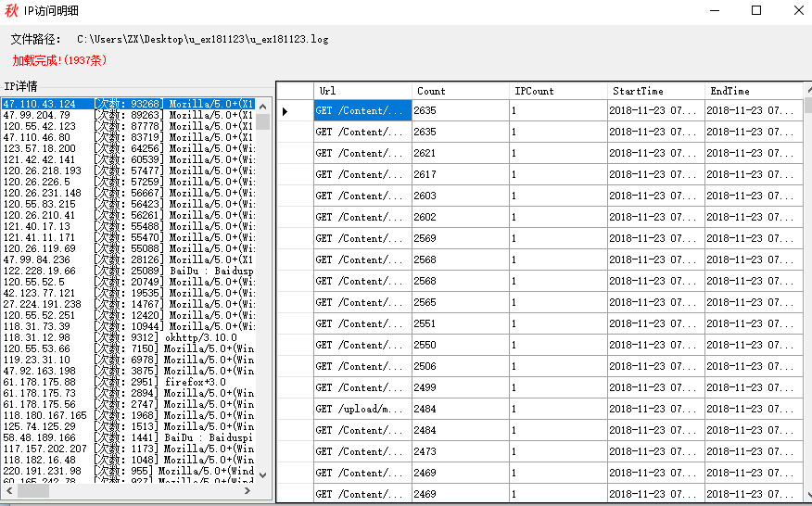Click the IP list horizontal scrollbar thumb
The height and width of the screenshot is (506, 812).
pyautogui.click(x=32, y=490)
